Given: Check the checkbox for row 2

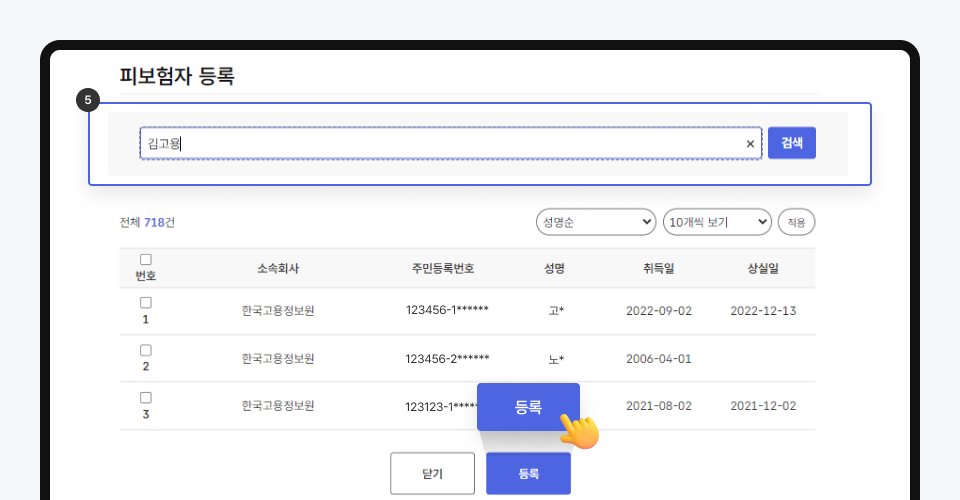Looking at the screenshot, I should point(146,350).
